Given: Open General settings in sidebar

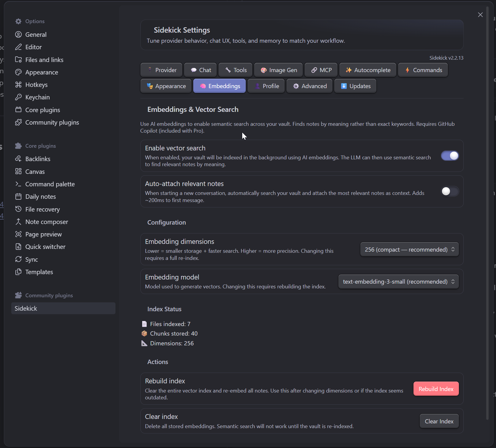Looking at the screenshot, I should click(63, 35).
